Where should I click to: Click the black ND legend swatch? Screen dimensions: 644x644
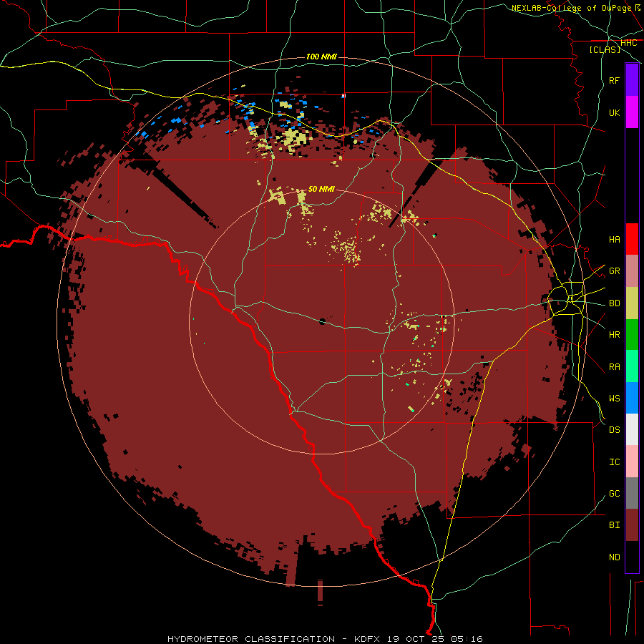(632, 557)
